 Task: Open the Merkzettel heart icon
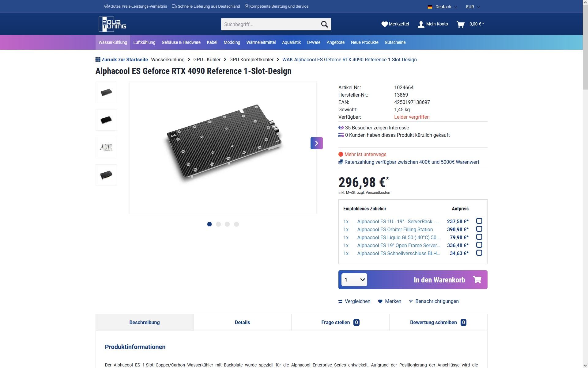384,24
